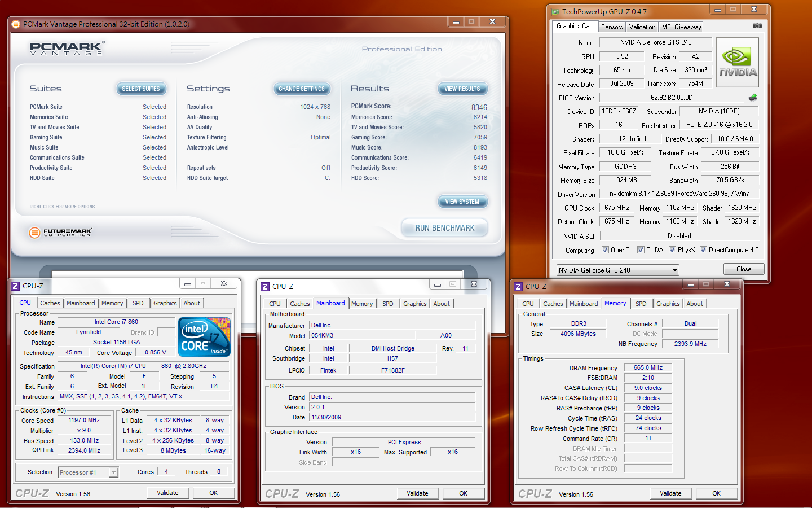Click the PCMark Score value 8346

[x=479, y=107]
